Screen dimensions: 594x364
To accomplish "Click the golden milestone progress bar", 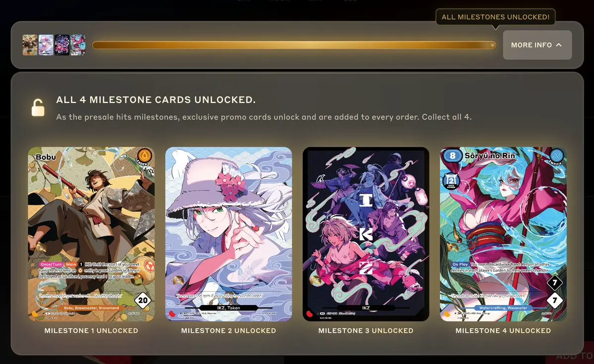I will point(294,45).
